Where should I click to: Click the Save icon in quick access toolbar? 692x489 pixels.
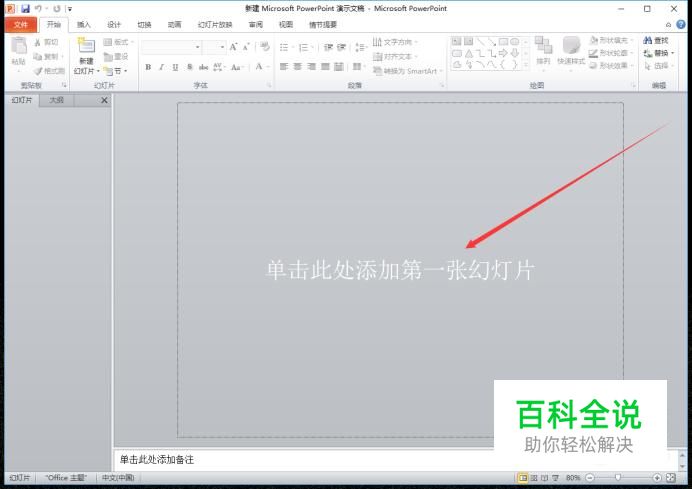point(25,8)
